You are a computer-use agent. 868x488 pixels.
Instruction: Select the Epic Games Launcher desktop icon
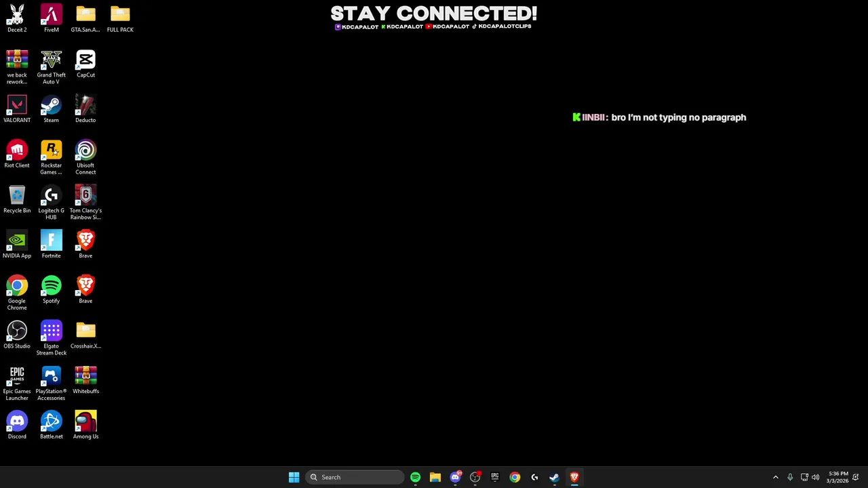(x=17, y=384)
